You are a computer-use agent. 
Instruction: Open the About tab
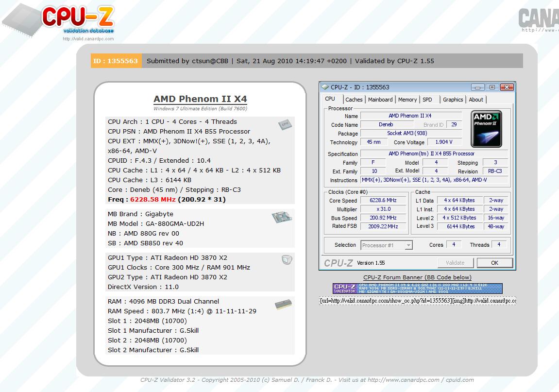476,100
